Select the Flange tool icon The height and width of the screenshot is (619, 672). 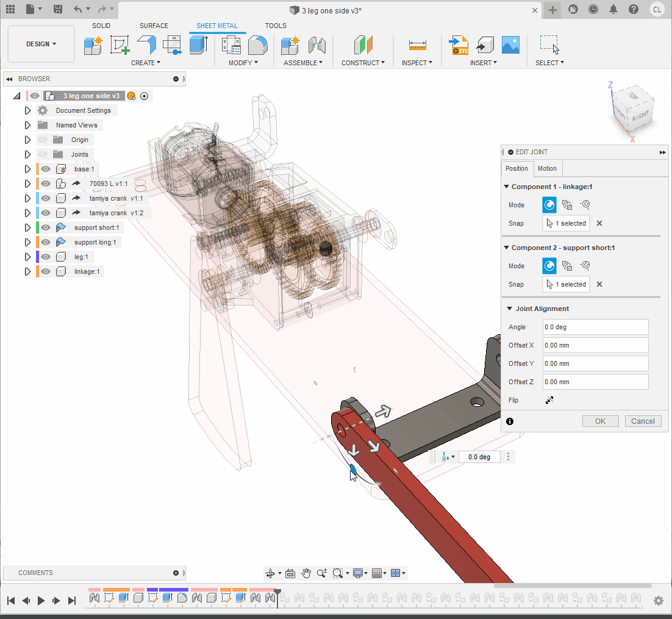tap(146, 45)
